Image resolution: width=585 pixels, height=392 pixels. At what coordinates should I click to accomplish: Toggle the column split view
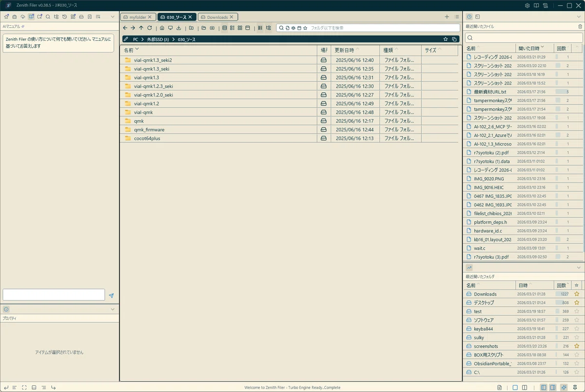260,28
